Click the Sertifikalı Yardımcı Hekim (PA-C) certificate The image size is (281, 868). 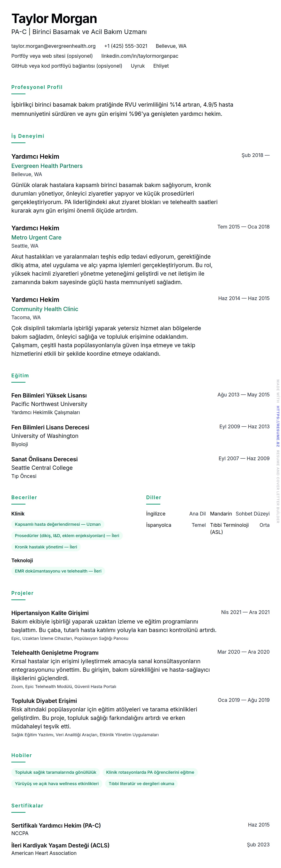[56, 825]
